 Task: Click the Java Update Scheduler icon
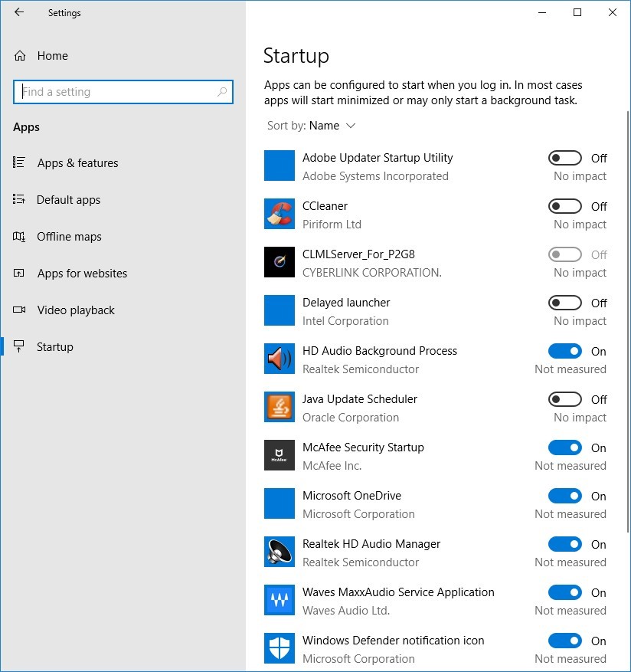[280, 407]
